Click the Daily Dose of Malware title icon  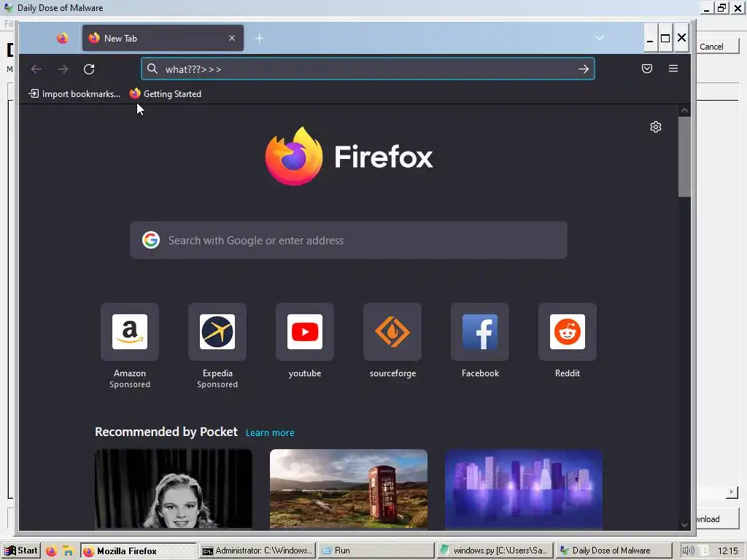pos(8,7)
